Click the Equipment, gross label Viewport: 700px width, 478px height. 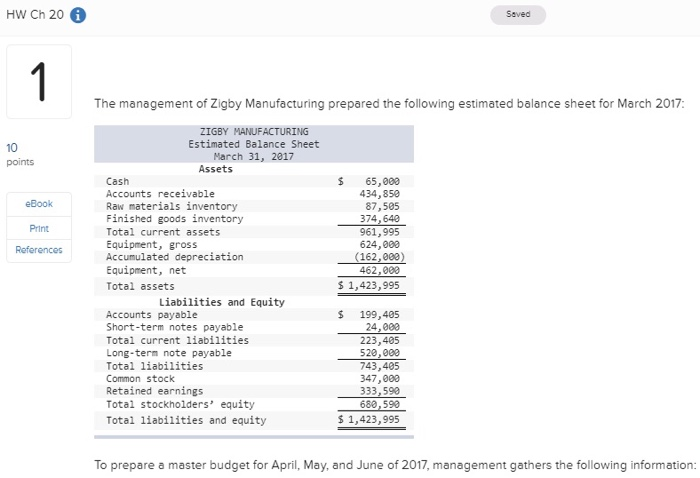pos(151,245)
